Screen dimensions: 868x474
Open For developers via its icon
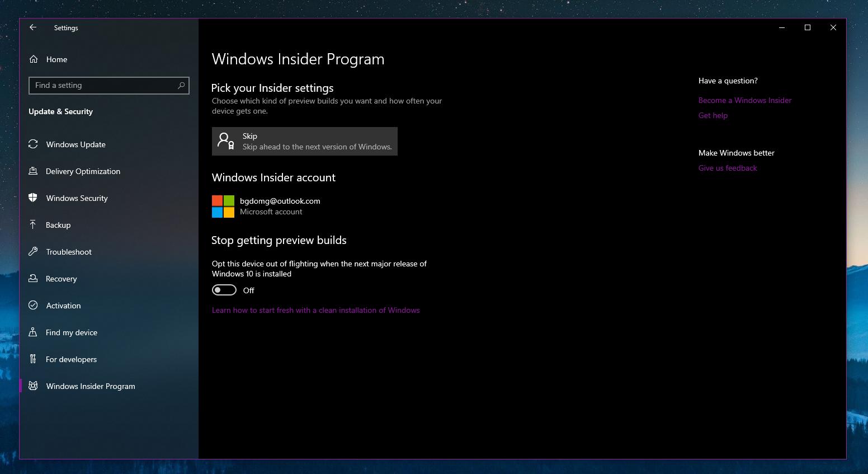point(34,359)
